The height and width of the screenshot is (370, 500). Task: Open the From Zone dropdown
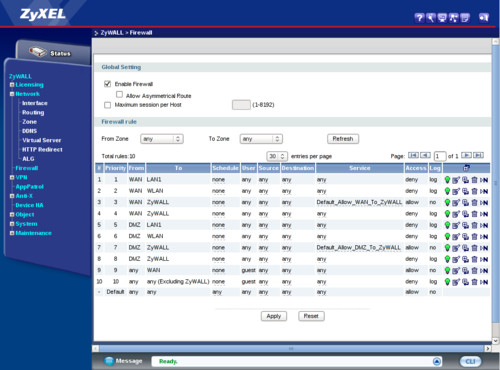pos(162,139)
